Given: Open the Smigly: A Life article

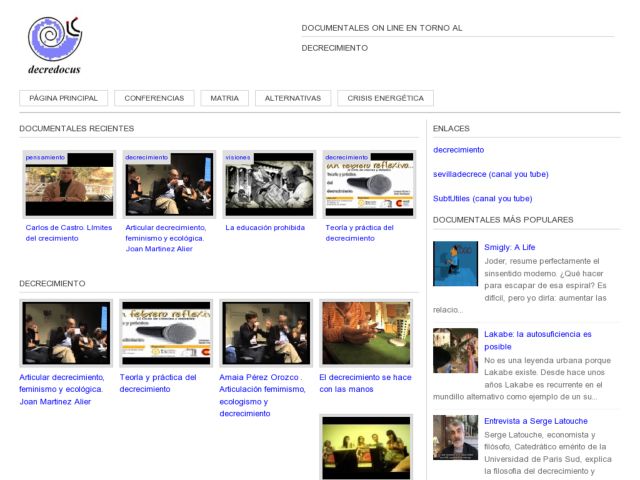Looking at the screenshot, I should [509, 246].
